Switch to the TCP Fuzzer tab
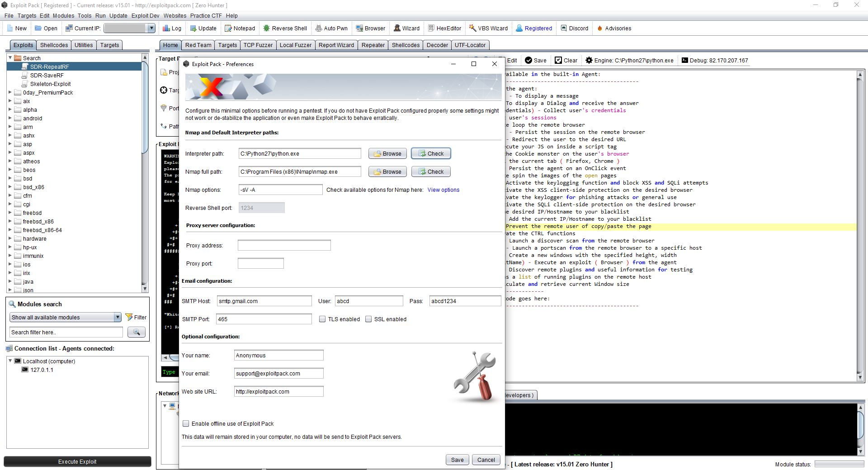Screen dimensions: 868x470 (x=258, y=45)
